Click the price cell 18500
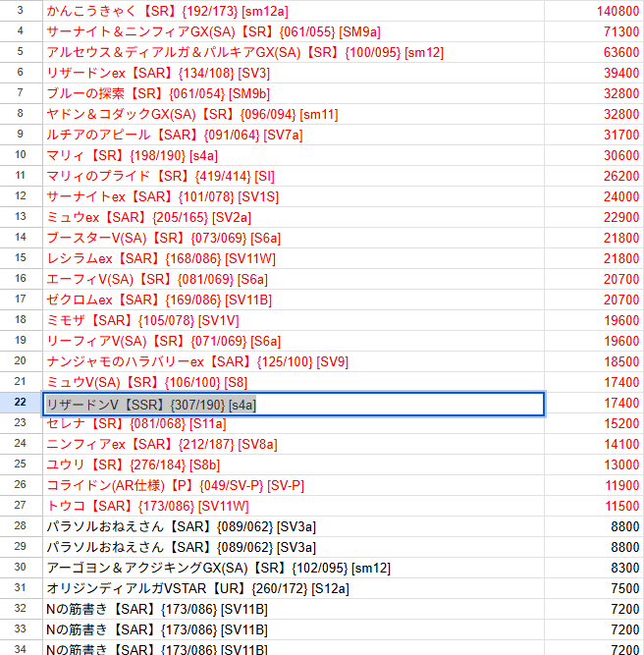 tap(594, 361)
